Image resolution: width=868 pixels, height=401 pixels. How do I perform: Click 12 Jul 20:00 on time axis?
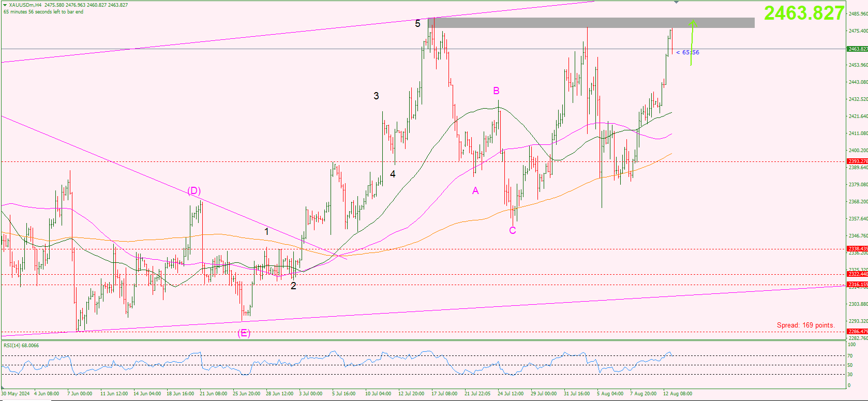pyautogui.click(x=411, y=394)
